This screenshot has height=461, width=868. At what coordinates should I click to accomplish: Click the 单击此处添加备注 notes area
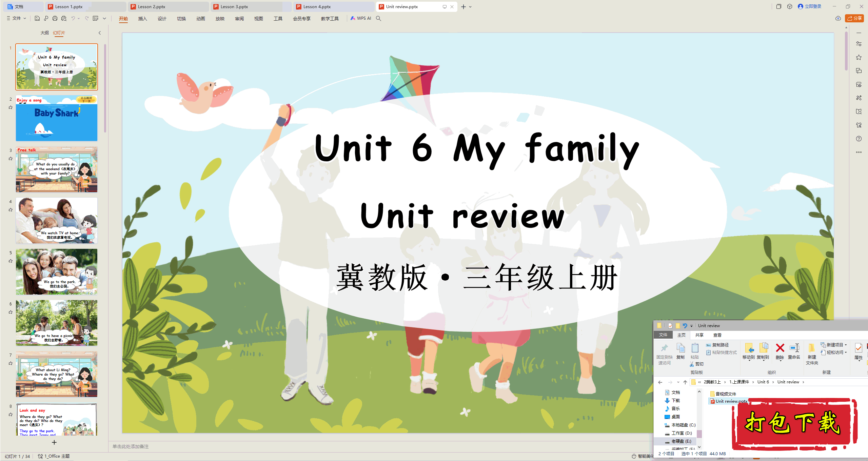click(x=131, y=446)
